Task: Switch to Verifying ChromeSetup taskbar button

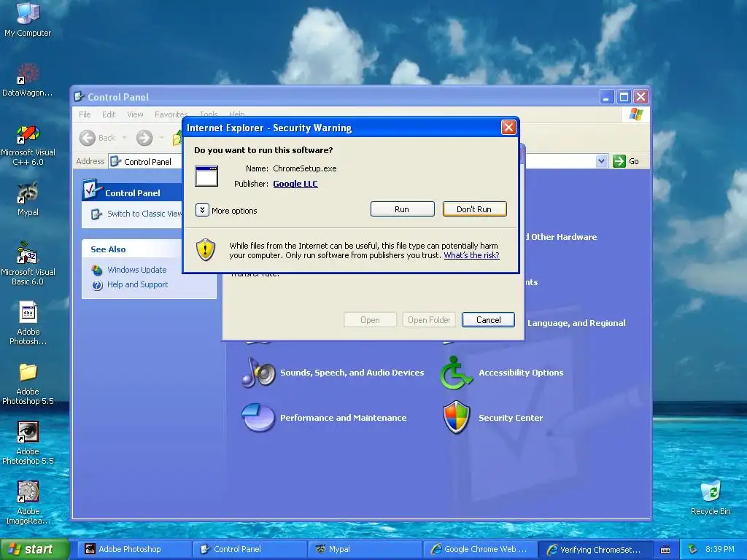Action: click(595, 549)
